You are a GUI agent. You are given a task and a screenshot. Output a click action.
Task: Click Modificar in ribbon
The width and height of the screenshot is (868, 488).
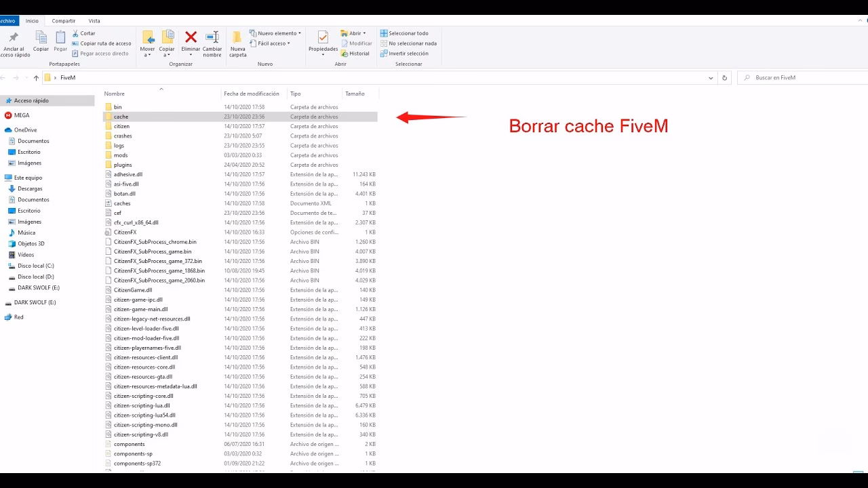pyautogui.click(x=356, y=43)
